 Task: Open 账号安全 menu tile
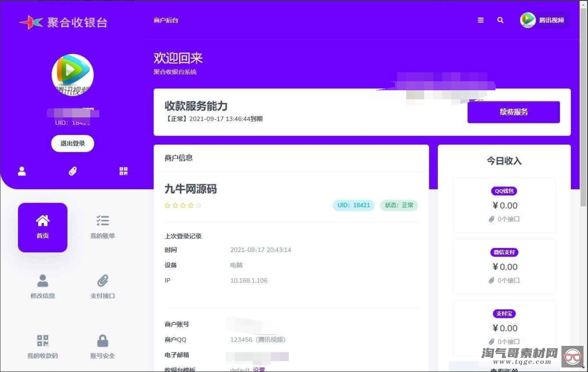(103, 347)
